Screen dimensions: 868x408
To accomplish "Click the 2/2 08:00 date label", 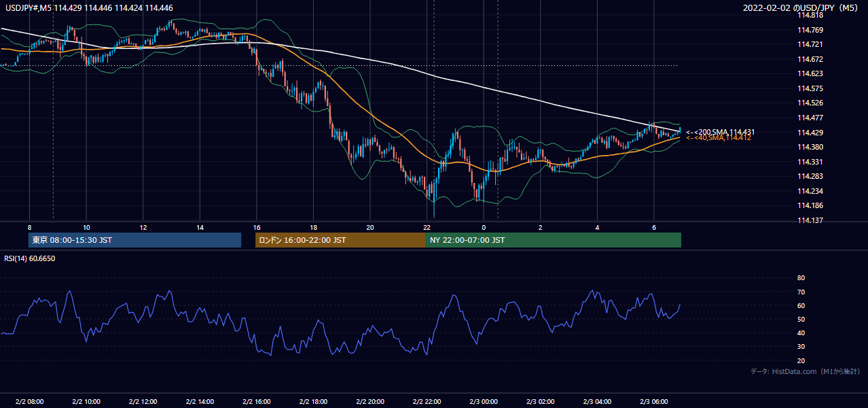I will coord(29,401).
